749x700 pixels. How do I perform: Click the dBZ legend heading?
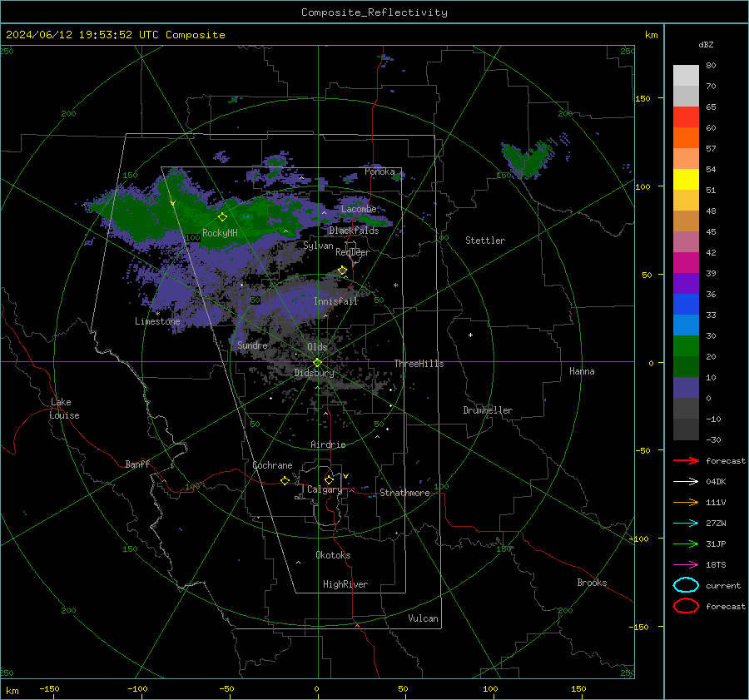(706, 44)
